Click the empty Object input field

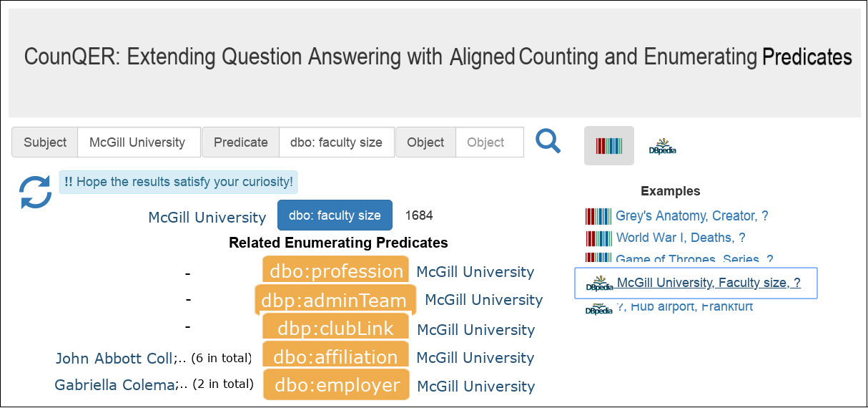pos(489,142)
